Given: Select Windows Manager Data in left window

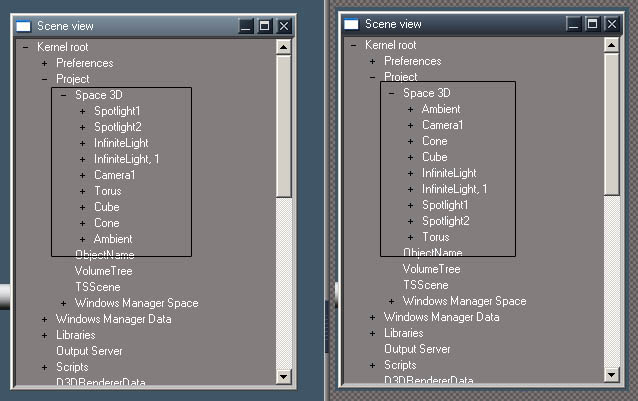Looking at the screenshot, I should tap(114, 319).
